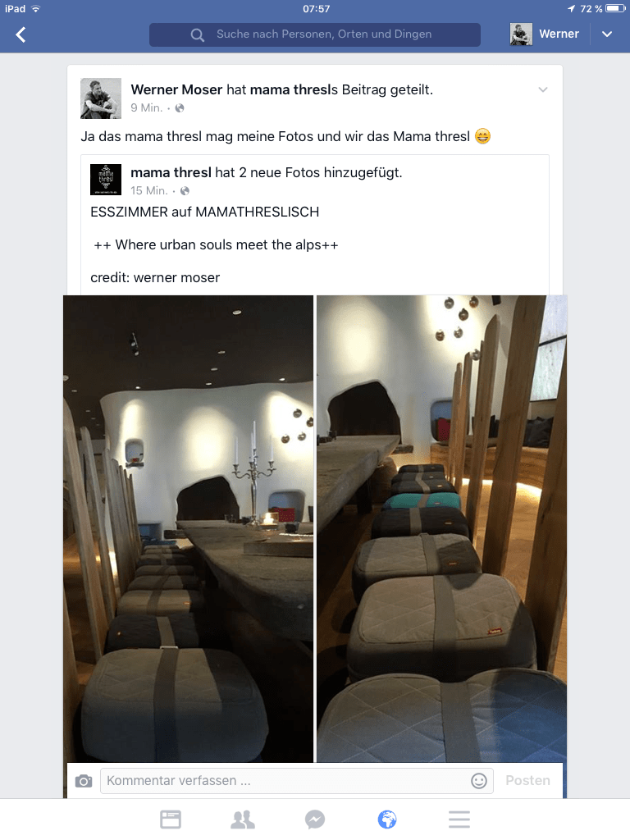
Task: Click the public globe icon under Werner Moser
Action: pos(180,108)
